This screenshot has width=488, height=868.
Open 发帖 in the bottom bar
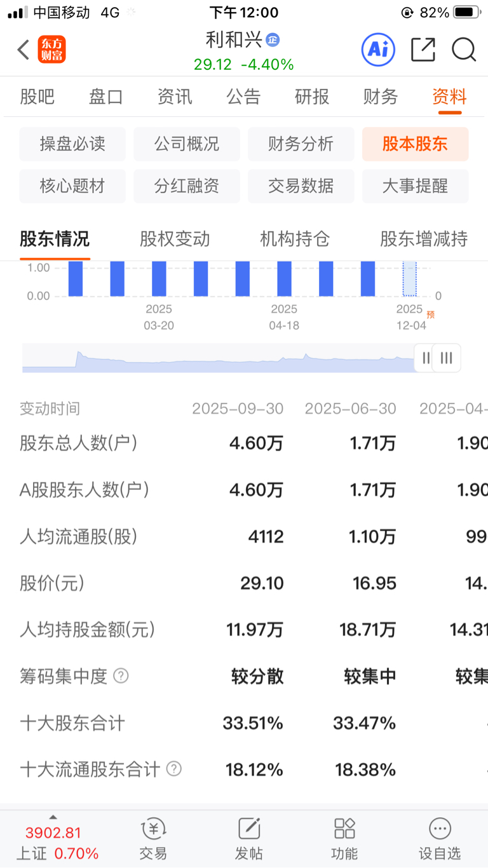coord(249,839)
